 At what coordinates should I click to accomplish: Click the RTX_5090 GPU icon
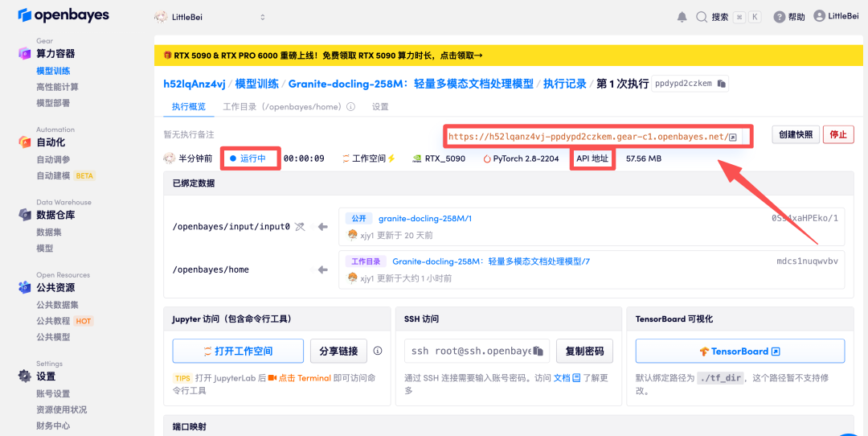click(x=417, y=158)
